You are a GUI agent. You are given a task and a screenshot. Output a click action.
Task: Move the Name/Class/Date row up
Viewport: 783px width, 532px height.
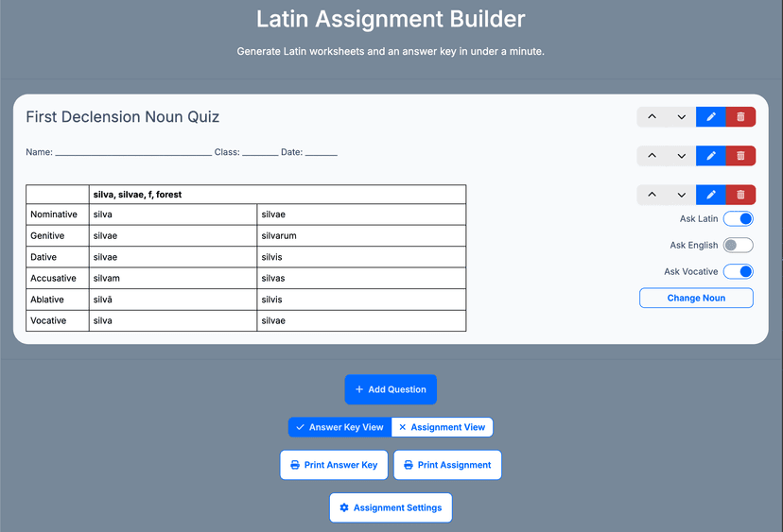(652, 156)
